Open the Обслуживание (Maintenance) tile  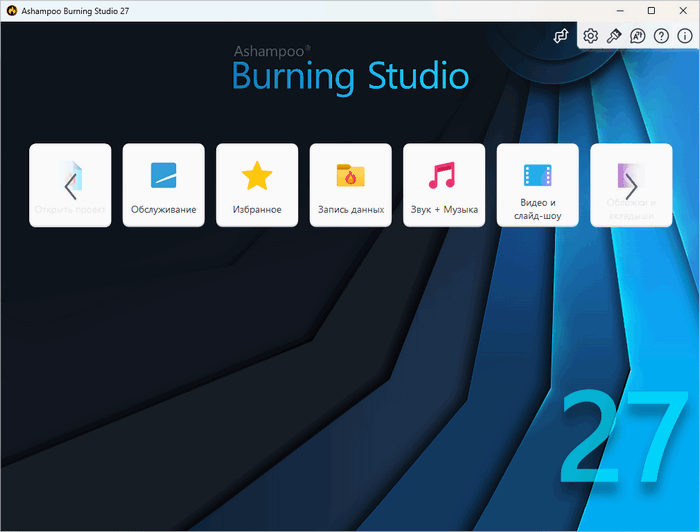click(x=163, y=185)
